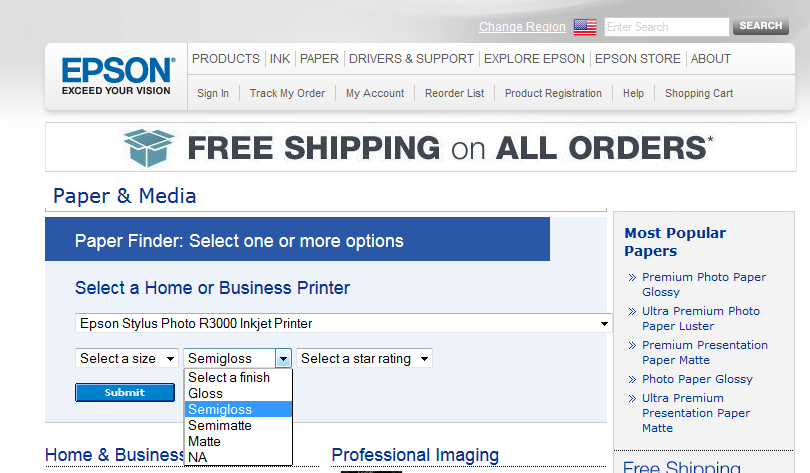Screen dimensions: 810x473
Task: Open Ultra Premium Photo Paper Luster link
Action: (700, 319)
